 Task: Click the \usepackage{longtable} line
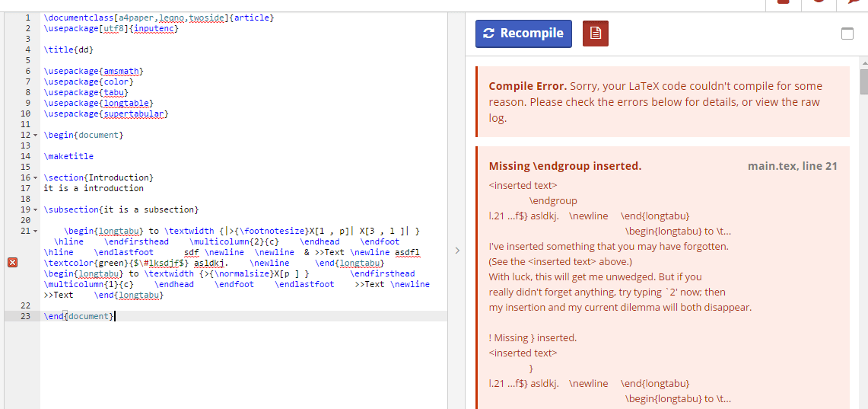click(99, 103)
